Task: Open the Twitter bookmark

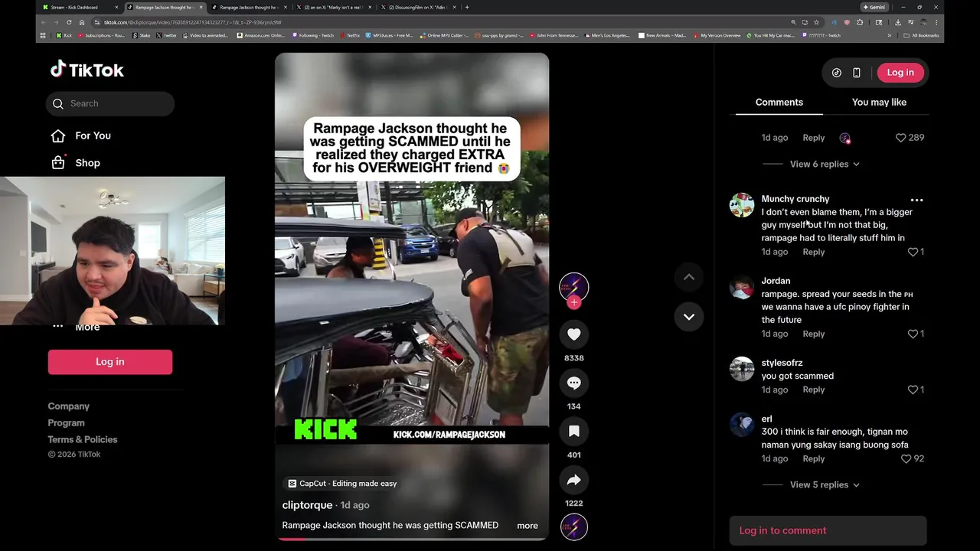Action: [166, 35]
